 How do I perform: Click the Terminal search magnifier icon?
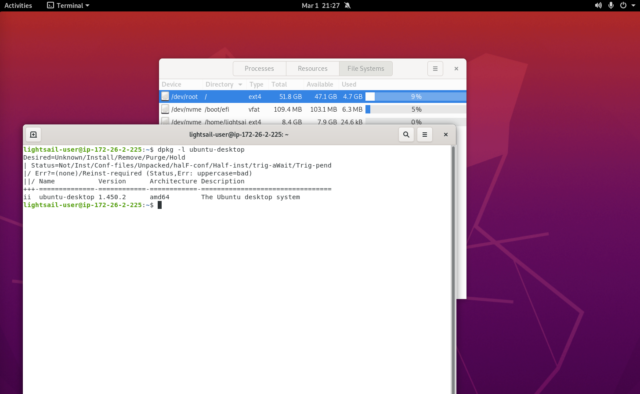point(406,134)
